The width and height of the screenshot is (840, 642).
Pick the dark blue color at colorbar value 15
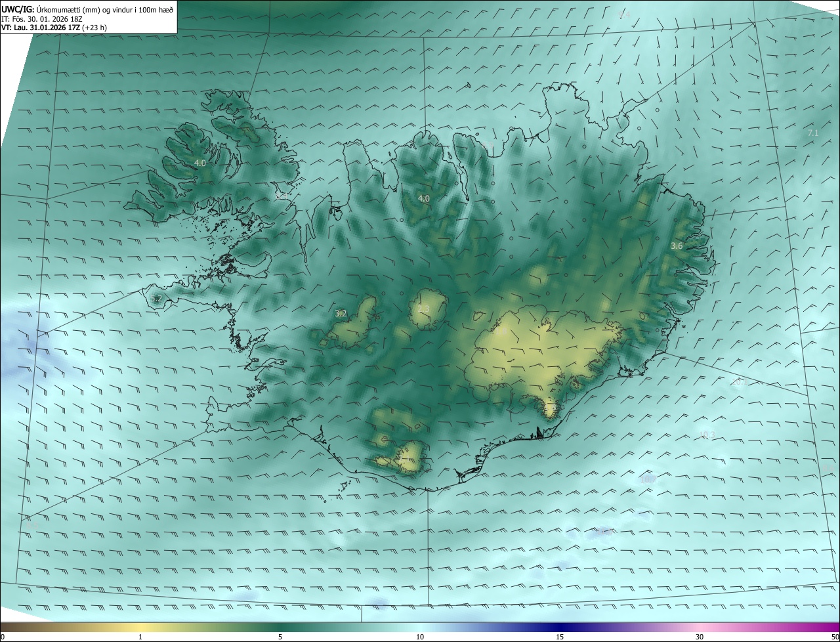[x=560, y=627]
